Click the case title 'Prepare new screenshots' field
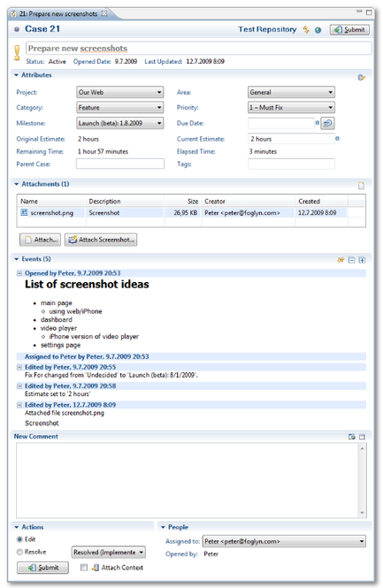Viewport: 383px width, 588px height. (x=199, y=49)
